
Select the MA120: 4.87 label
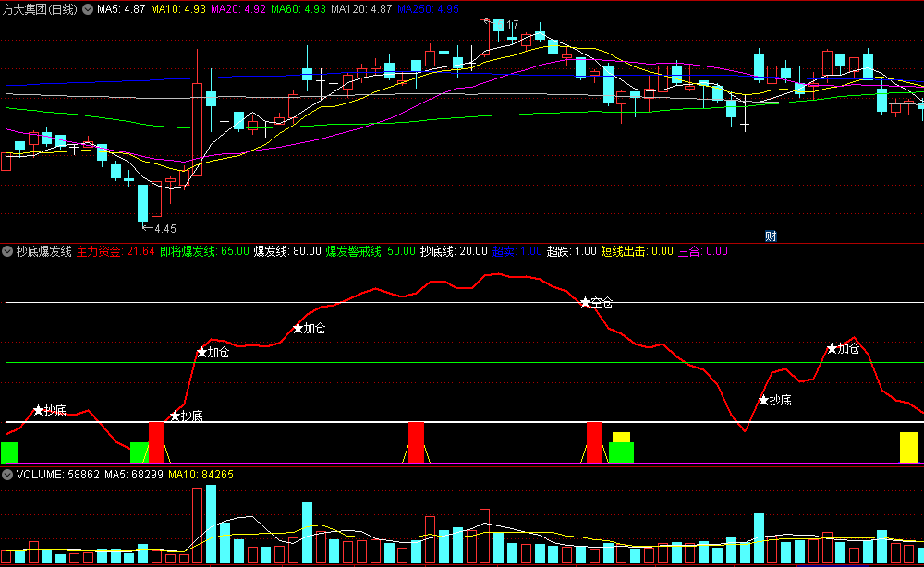(361, 9)
